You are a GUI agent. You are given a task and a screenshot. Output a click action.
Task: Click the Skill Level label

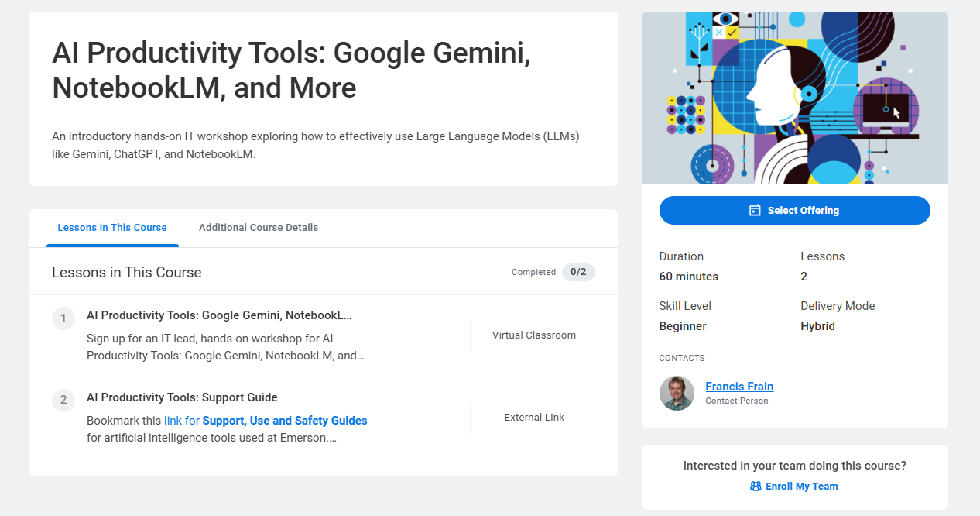685,306
